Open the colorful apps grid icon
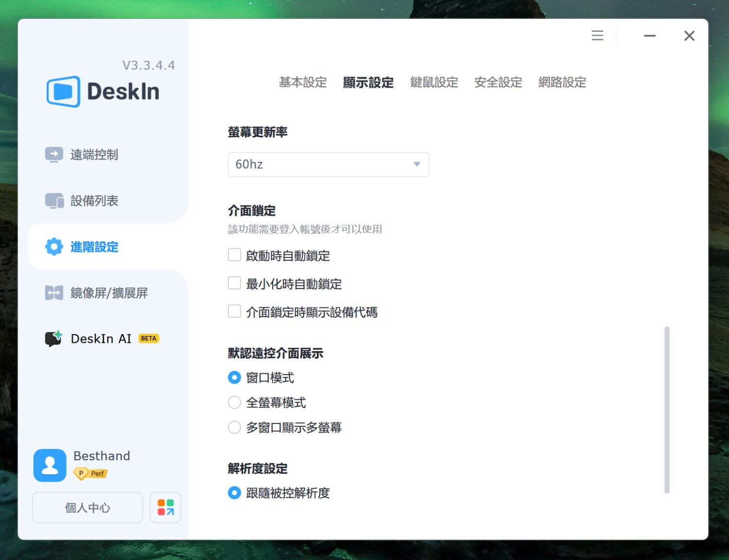The image size is (729, 560). point(166,508)
